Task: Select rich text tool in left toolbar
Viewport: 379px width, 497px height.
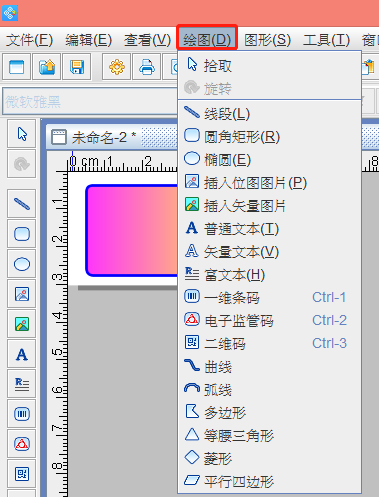Action: (22, 384)
